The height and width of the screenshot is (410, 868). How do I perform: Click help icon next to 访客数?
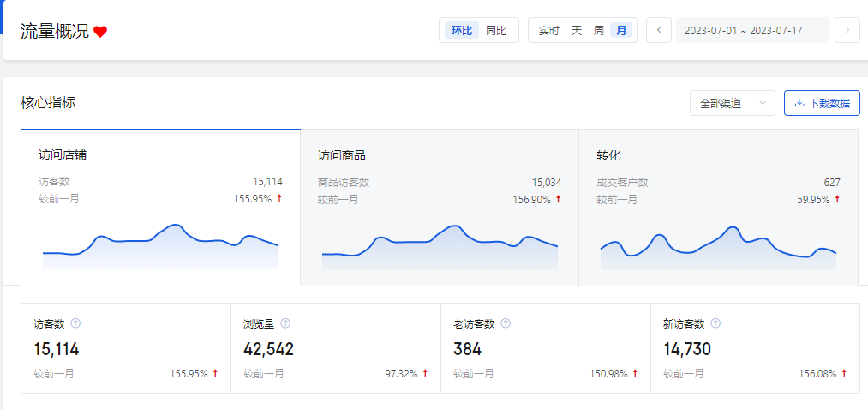[75, 323]
